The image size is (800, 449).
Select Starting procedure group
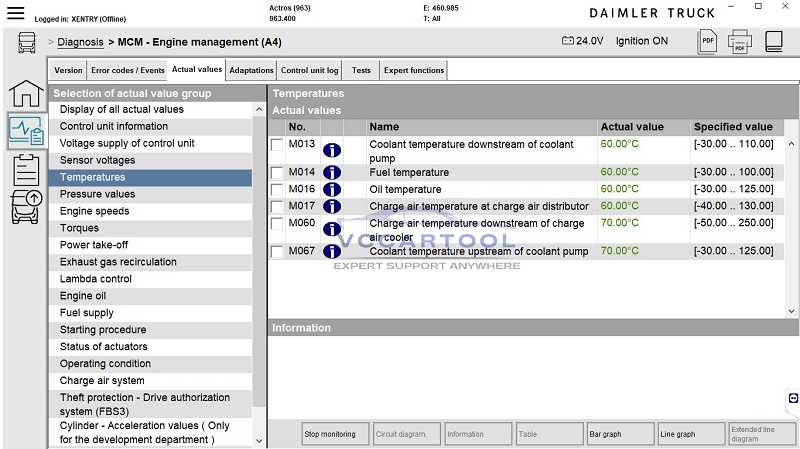click(x=151, y=330)
